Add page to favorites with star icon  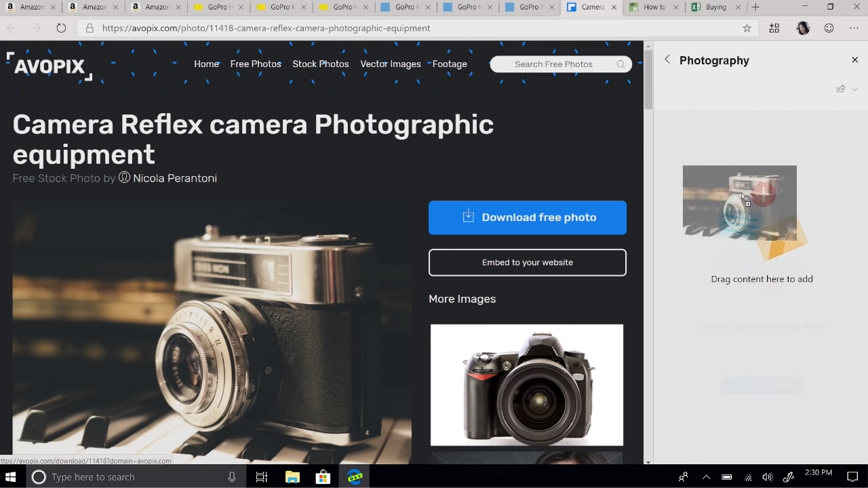pos(747,28)
